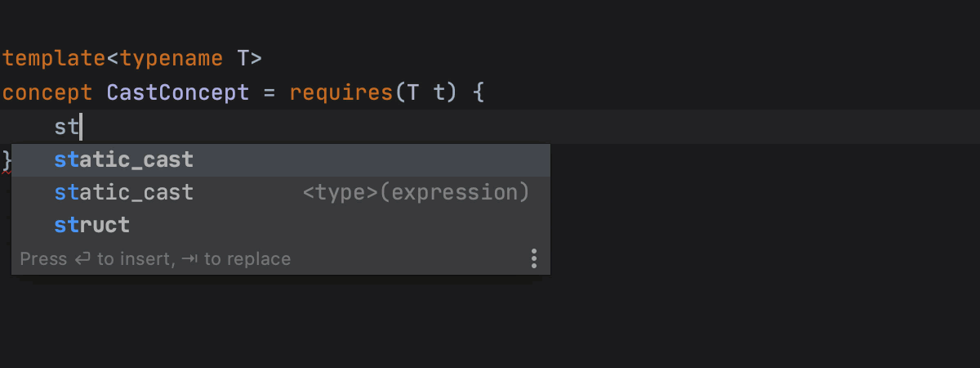The width and height of the screenshot is (980, 368).
Task: Click the concept keyword
Action: tap(47, 92)
